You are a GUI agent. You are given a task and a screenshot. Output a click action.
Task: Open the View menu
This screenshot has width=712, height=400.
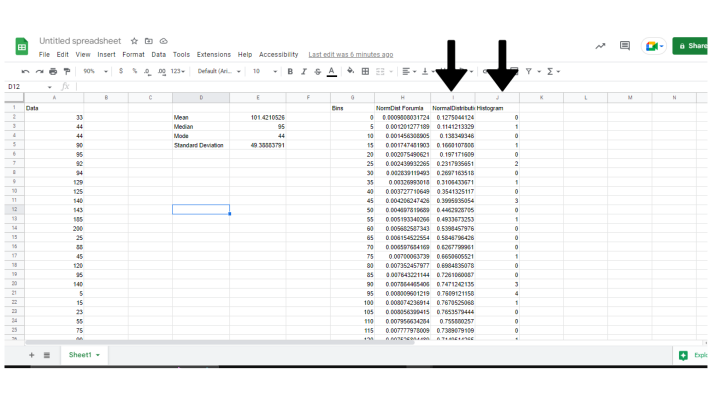[x=83, y=54]
